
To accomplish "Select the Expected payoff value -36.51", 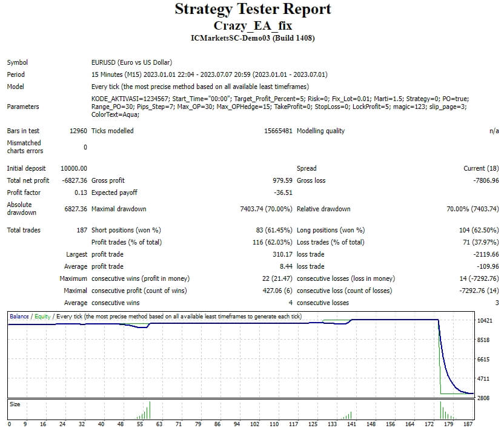I will (x=283, y=192).
